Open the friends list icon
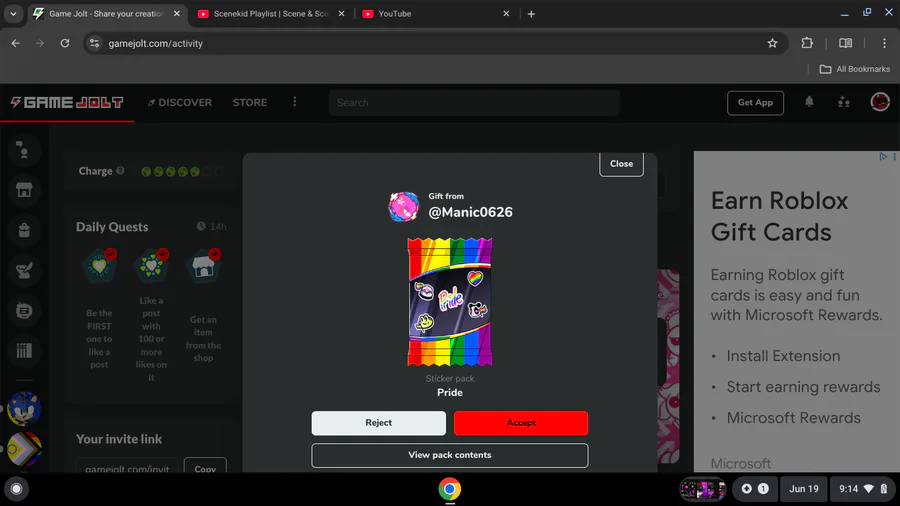 click(844, 102)
